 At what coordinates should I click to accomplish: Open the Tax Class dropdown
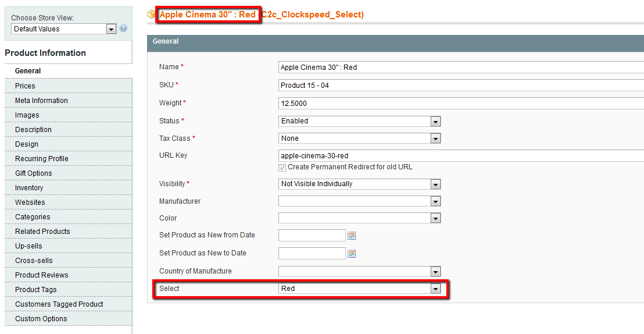point(359,138)
